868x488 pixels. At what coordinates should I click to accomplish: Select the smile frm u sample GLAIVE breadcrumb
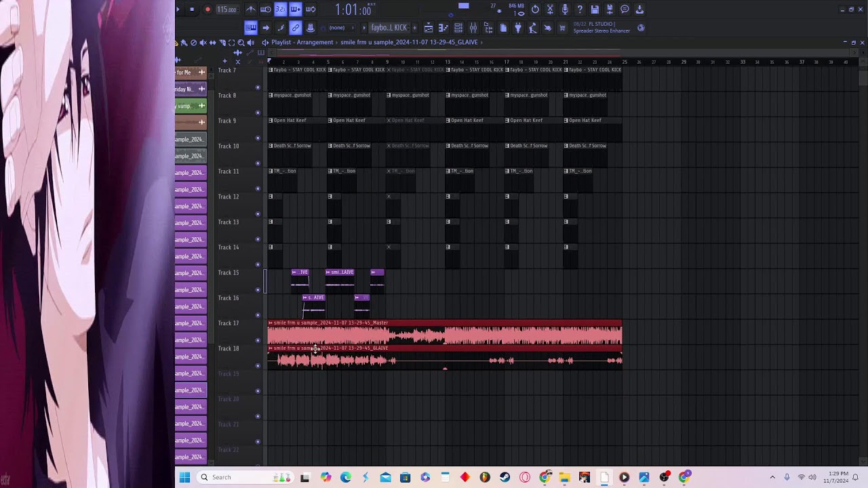click(409, 42)
